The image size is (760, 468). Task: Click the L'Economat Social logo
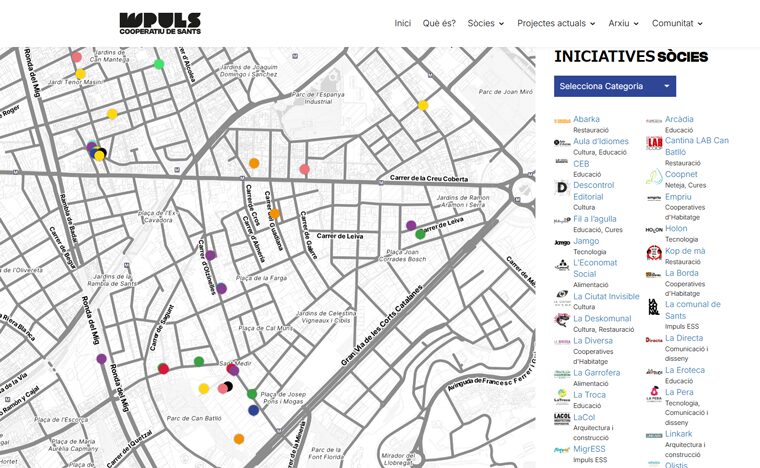[x=562, y=265]
